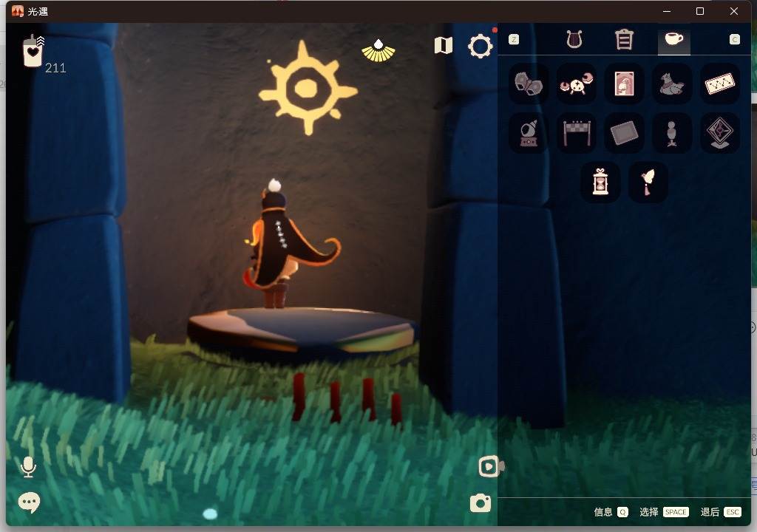Click the 选择 (Select) SPACE button
This screenshot has height=532, width=757.
tap(664, 512)
